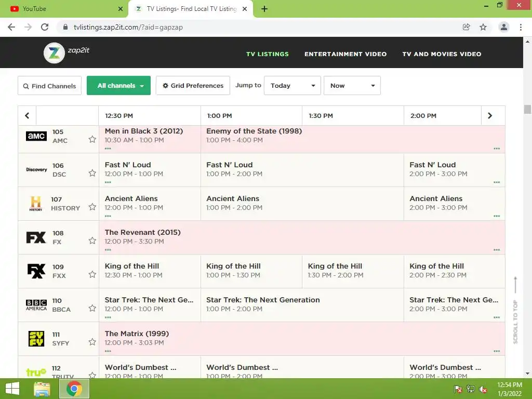Open the Now time dropdown
The height and width of the screenshot is (399, 532).
coord(352,86)
